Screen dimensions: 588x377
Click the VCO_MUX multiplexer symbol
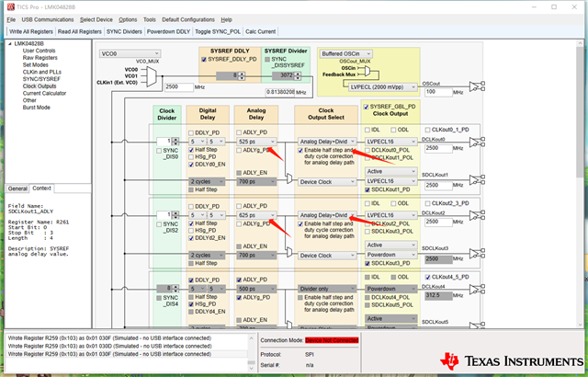coord(151,76)
